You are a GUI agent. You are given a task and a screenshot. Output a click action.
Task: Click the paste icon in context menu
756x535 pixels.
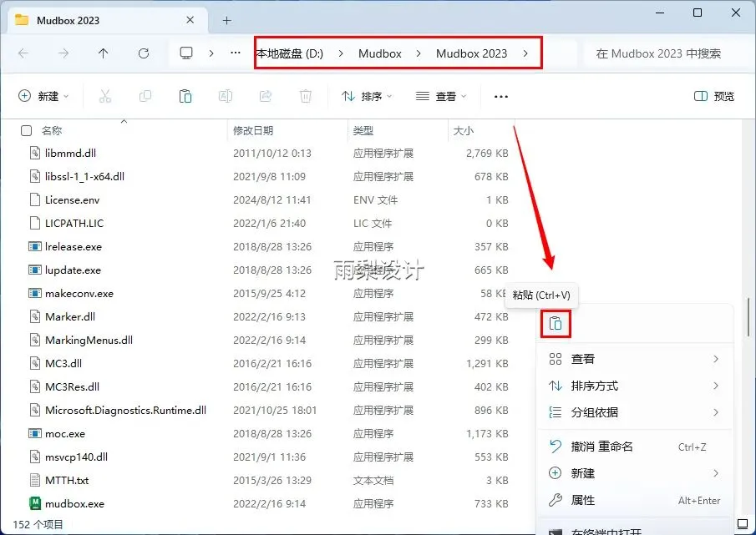pos(556,324)
